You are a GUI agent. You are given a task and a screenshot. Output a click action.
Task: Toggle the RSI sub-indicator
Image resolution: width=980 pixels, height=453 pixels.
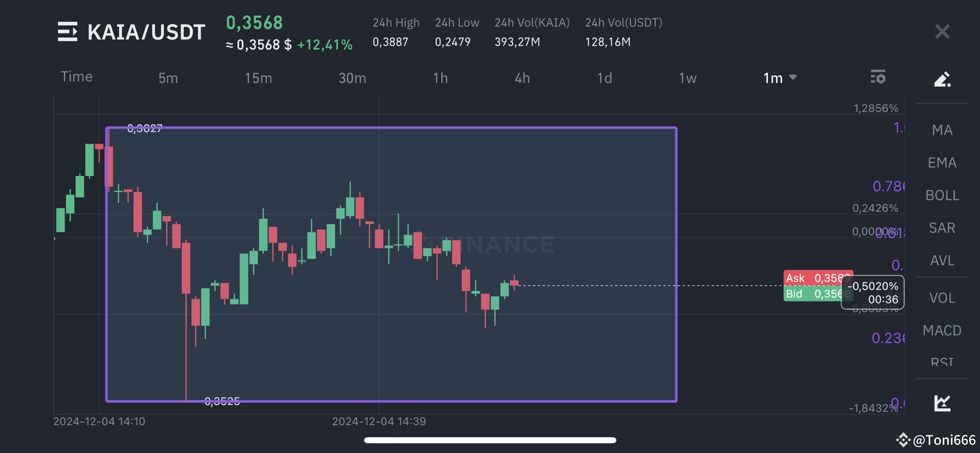942,362
